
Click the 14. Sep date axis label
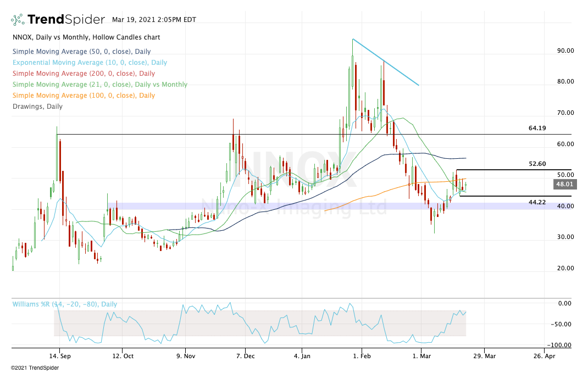pyautogui.click(x=60, y=356)
